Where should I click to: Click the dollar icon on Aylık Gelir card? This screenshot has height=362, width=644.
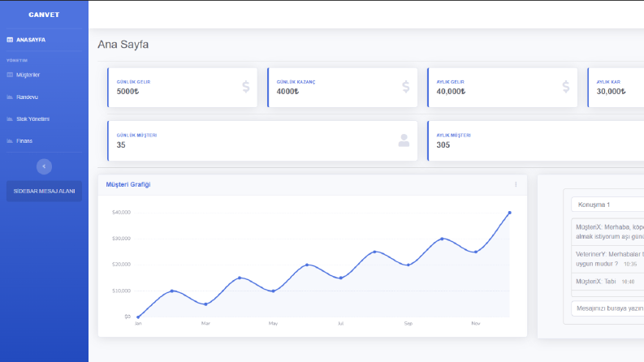click(x=566, y=87)
